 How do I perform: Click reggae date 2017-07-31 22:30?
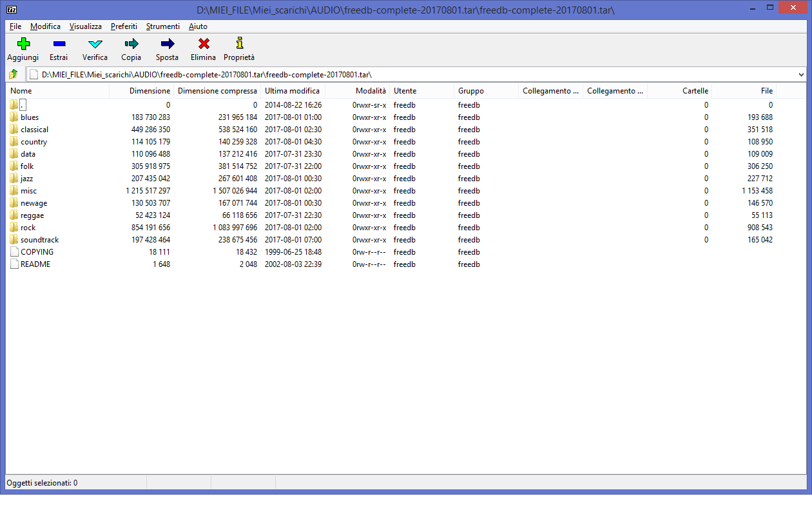[x=293, y=215]
